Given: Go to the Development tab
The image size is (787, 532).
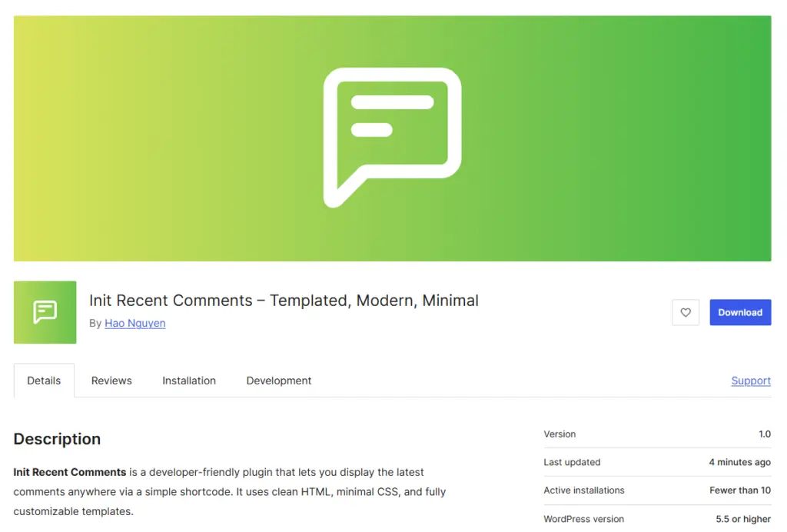Looking at the screenshot, I should 279,381.
